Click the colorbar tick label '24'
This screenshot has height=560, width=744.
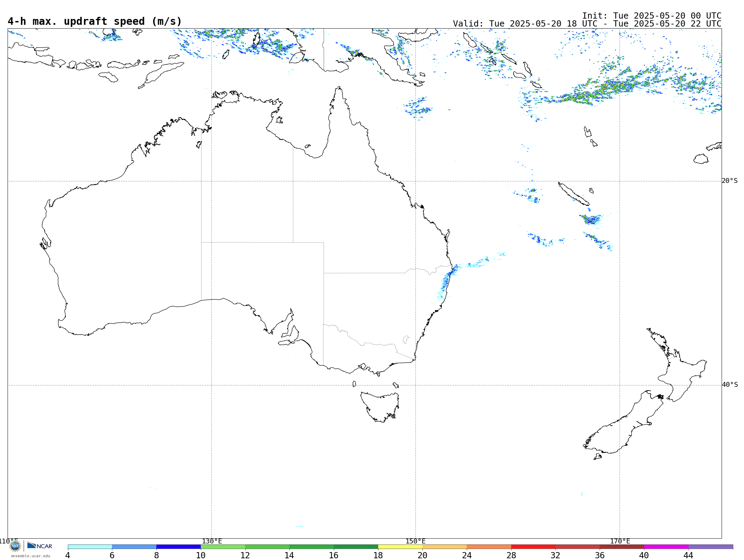click(467, 555)
